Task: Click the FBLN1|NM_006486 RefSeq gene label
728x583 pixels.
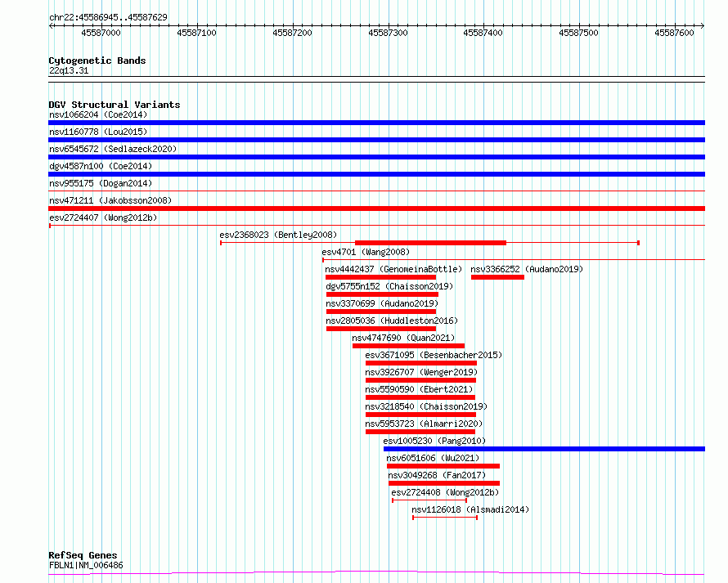Action: tap(86, 565)
